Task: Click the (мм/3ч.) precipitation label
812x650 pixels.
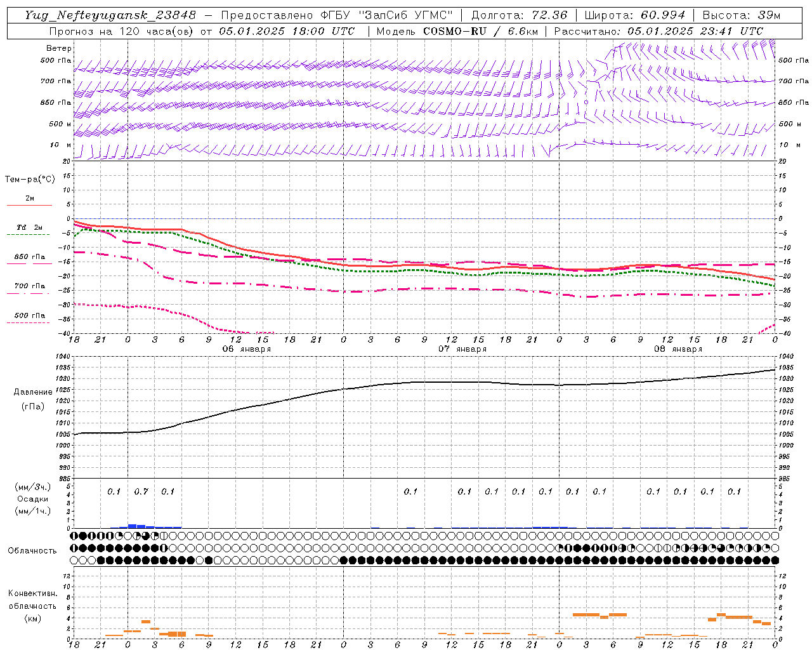Action: 33,487
